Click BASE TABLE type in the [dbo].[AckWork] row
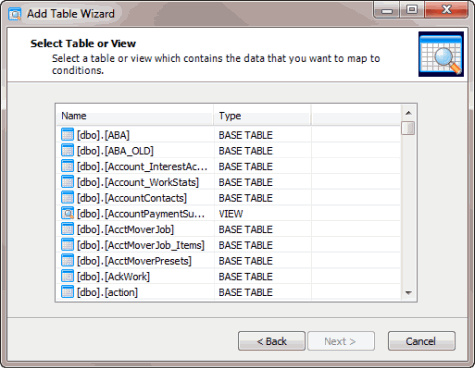This screenshot has height=368, width=475. click(x=245, y=276)
